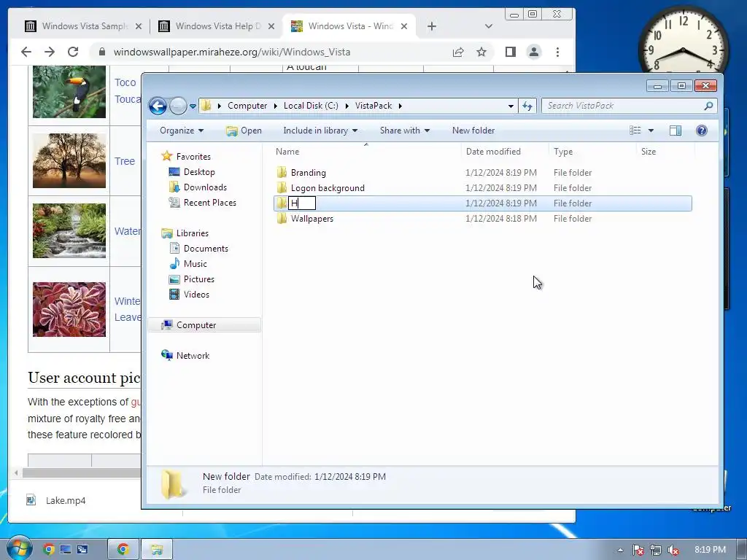Click Computer in the address breadcrumb
The width and height of the screenshot is (747, 560).
[x=247, y=106]
